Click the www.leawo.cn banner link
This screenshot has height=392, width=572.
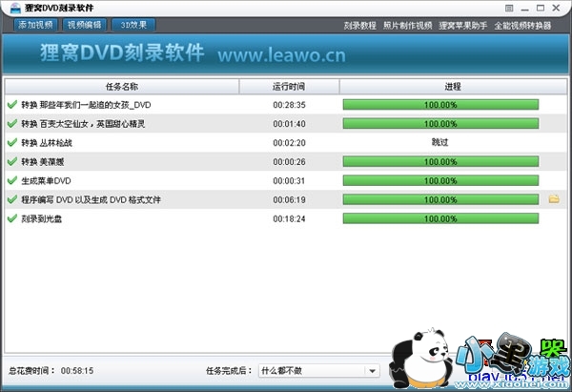point(281,55)
